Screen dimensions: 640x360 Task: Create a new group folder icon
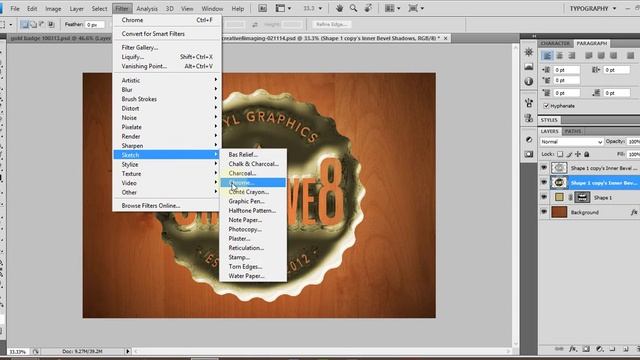(613, 349)
